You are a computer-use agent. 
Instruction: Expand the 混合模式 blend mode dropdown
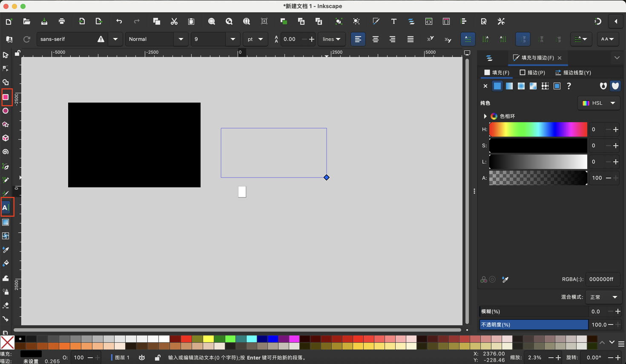point(603,297)
